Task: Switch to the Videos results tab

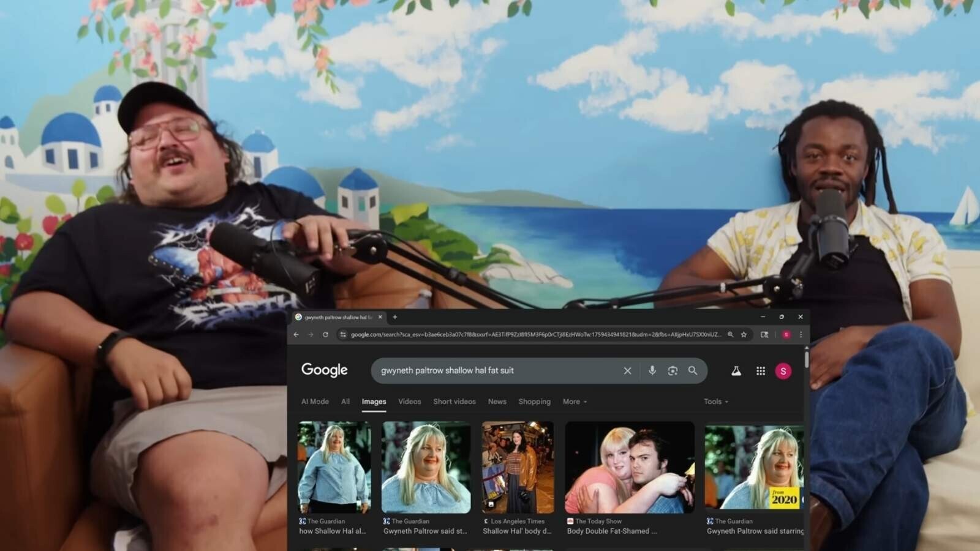Action: pos(409,402)
